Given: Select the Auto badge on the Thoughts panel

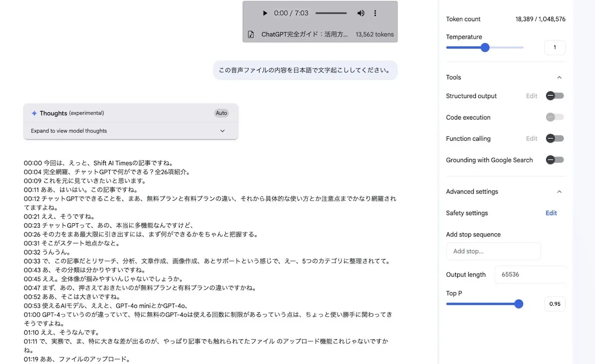Looking at the screenshot, I should [221, 113].
